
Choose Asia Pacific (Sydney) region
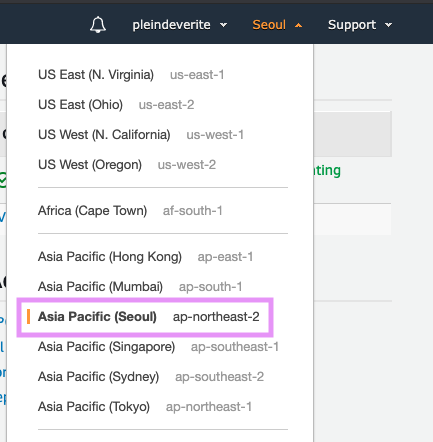151,377
